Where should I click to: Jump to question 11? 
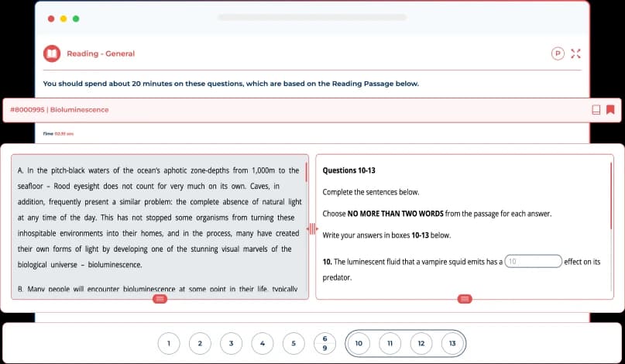click(x=390, y=343)
